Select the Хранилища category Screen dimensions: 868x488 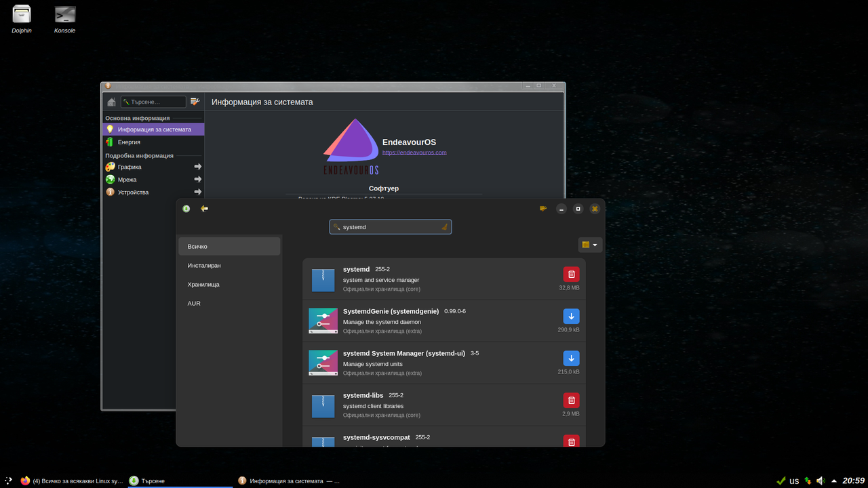[x=229, y=284]
